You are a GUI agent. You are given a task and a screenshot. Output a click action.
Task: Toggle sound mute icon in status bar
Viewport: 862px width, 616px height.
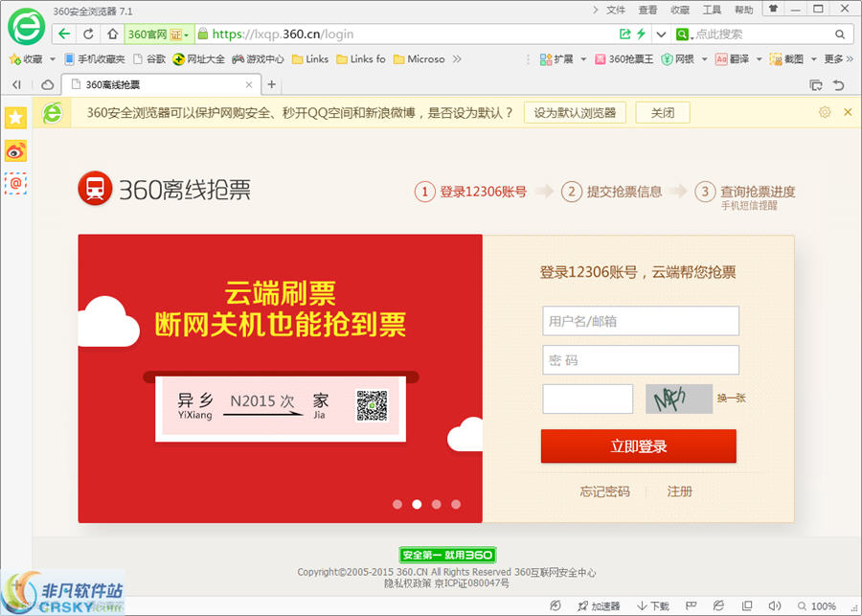(x=775, y=605)
